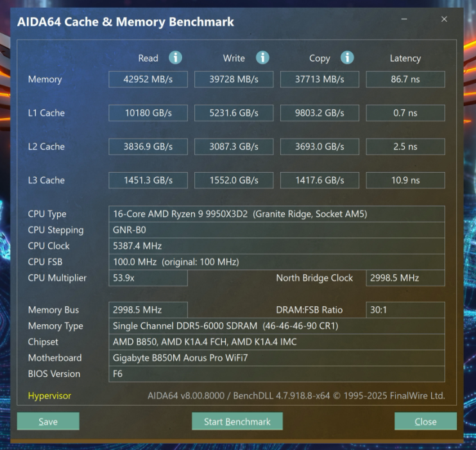The height and width of the screenshot is (450, 476).
Task: Select the L2 Cache read value 3836.9 GB/s
Action: (x=148, y=147)
